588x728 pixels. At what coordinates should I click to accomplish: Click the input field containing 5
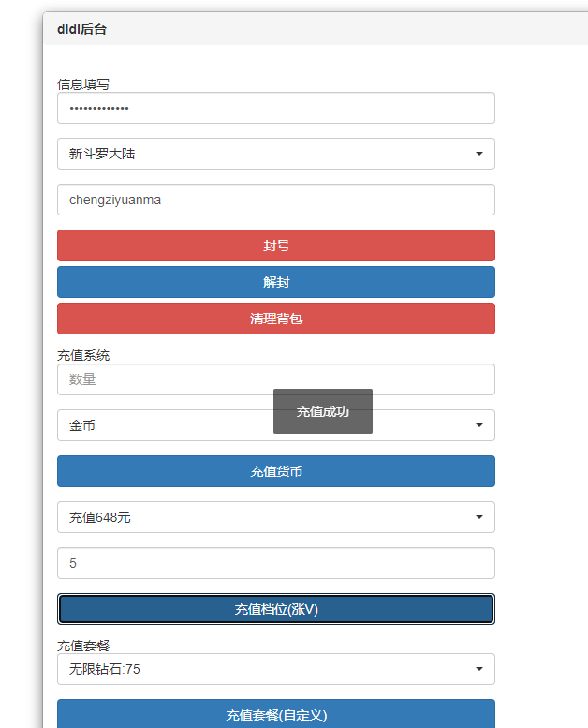[275, 563]
